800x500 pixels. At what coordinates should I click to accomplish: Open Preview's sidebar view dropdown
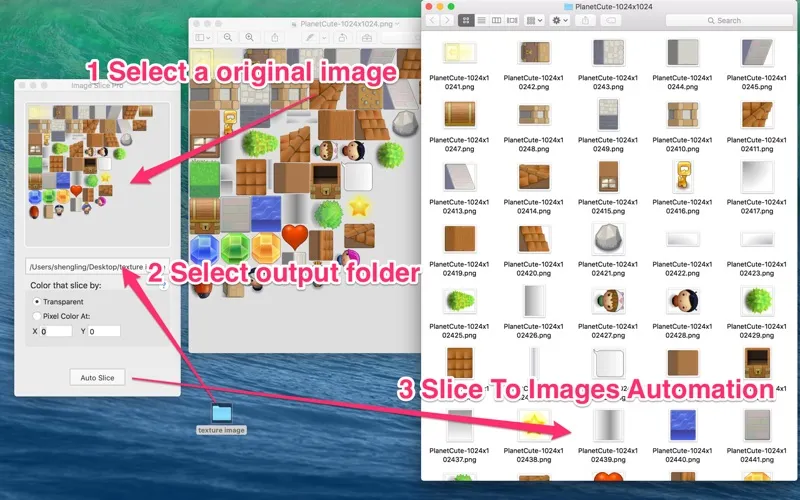(203, 38)
